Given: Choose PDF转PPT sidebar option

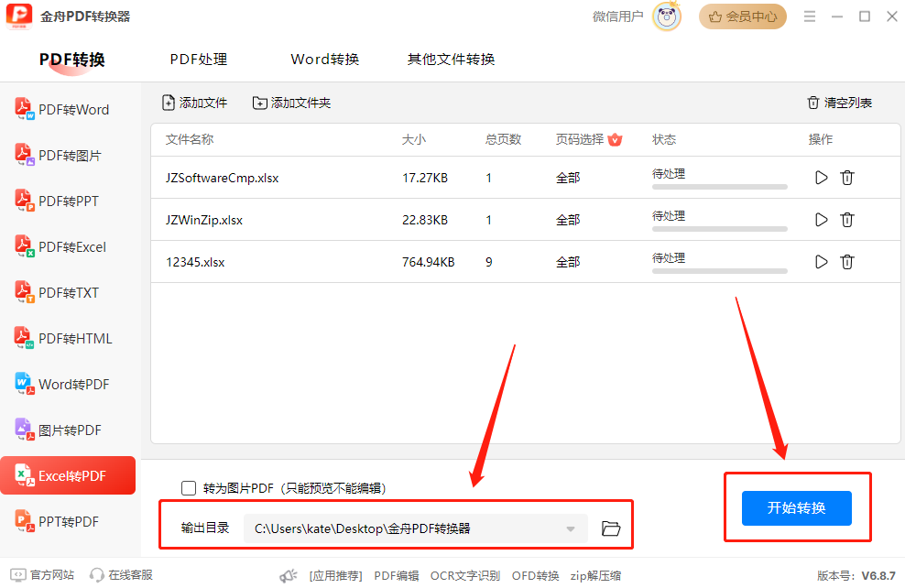Looking at the screenshot, I should (68, 201).
